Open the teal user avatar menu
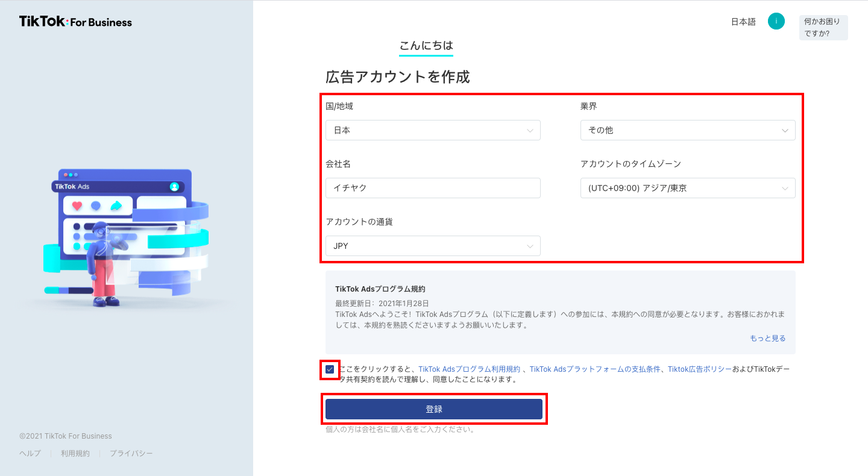 (x=776, y=21)
